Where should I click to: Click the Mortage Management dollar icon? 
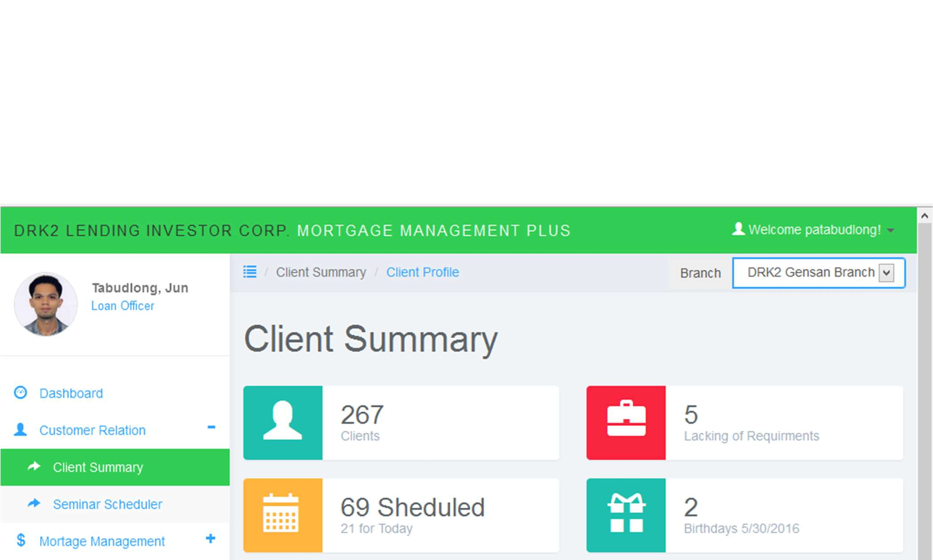coord(20,540)
